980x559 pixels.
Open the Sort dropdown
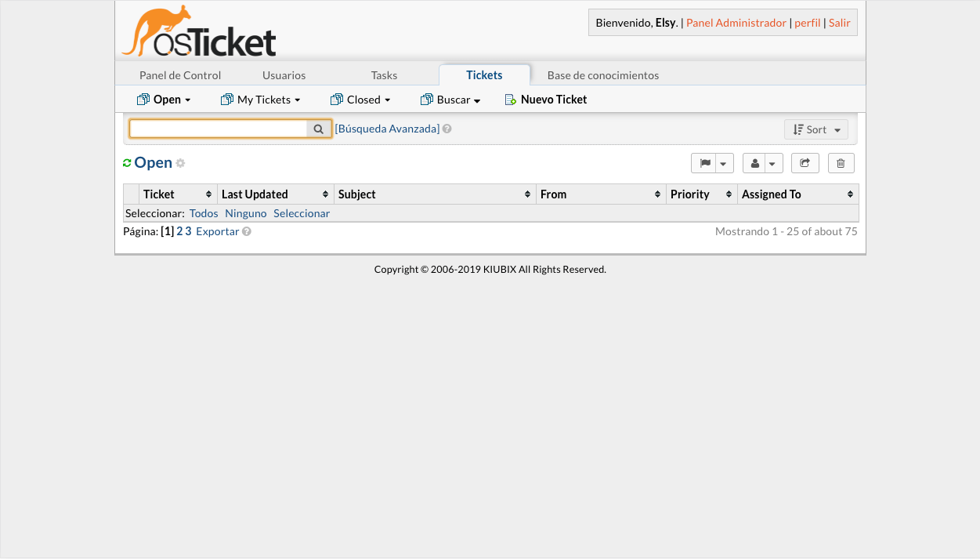pos(815,129)
